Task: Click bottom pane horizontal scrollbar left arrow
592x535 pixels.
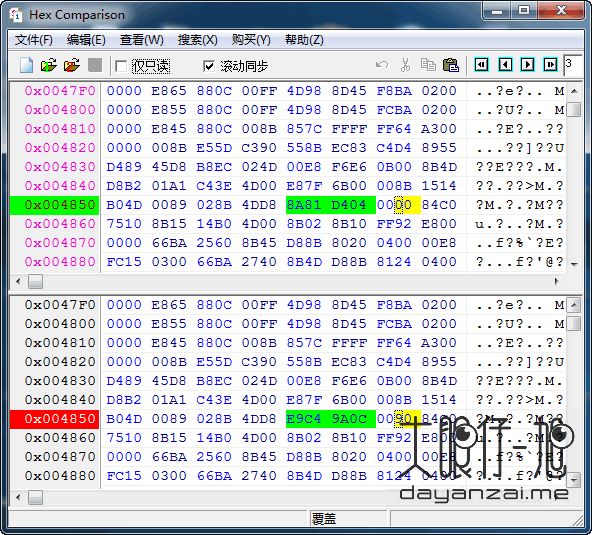Action: tap(18, 498)
